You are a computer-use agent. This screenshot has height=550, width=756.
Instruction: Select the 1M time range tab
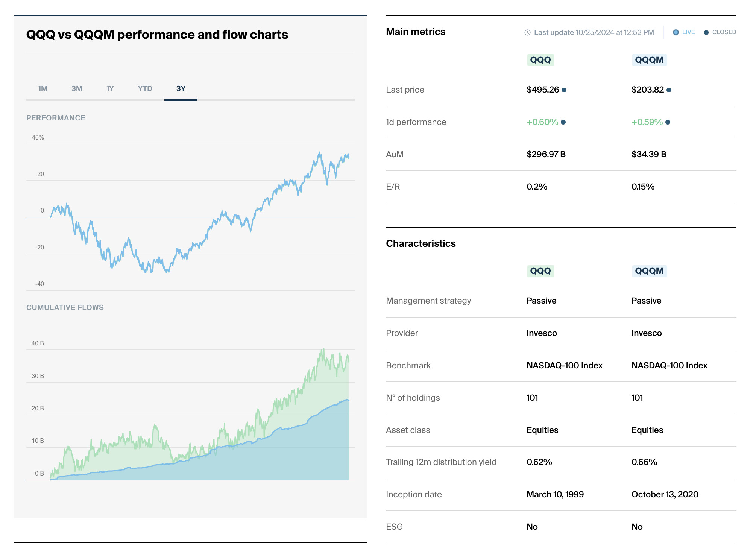pos(43,88)
